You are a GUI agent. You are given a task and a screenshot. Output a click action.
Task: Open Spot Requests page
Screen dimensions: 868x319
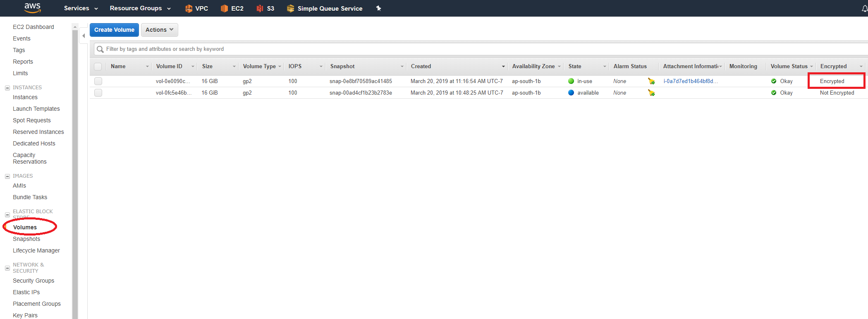(x=32, y=120)
